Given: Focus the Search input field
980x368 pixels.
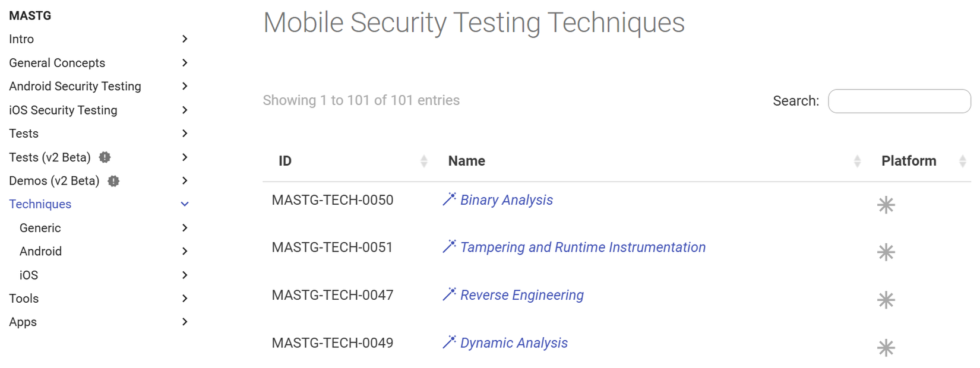Looking at the screenshot, I should (899, 101).
